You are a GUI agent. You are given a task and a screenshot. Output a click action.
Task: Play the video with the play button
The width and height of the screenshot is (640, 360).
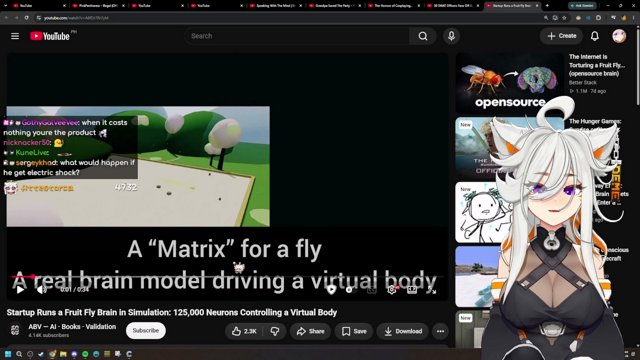[20, 290]
